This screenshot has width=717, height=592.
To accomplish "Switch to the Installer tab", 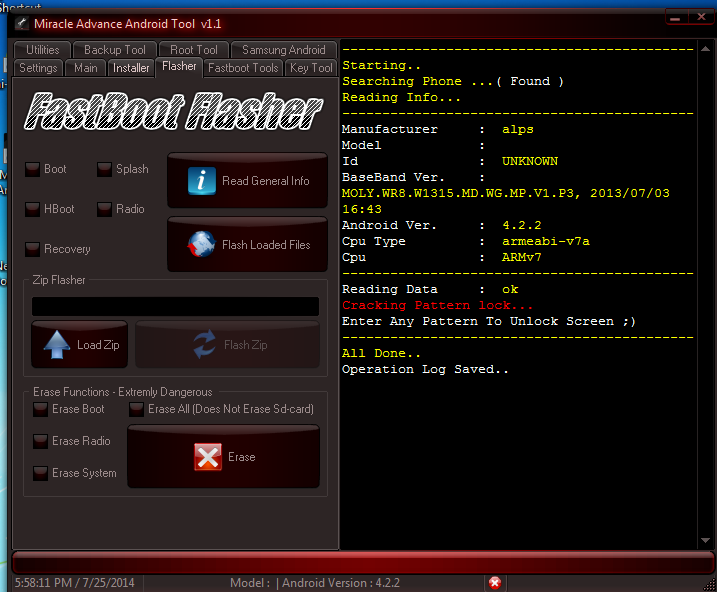I will click(x=131, y=68).
